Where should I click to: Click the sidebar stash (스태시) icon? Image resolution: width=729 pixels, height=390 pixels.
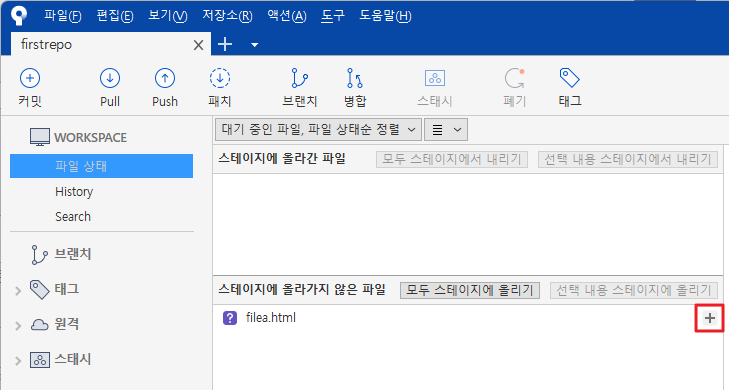point(40,360)
